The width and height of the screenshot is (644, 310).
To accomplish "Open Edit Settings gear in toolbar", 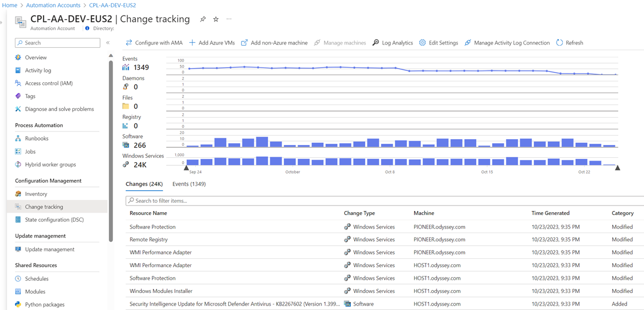I will (x=422, y=43).
